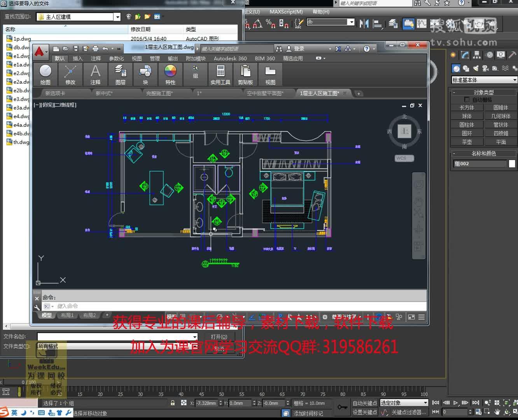Viewport: 518px width, 420px height.
Task: Click the 茶壶 (Teapot) object button
Action: click(467, 142)
